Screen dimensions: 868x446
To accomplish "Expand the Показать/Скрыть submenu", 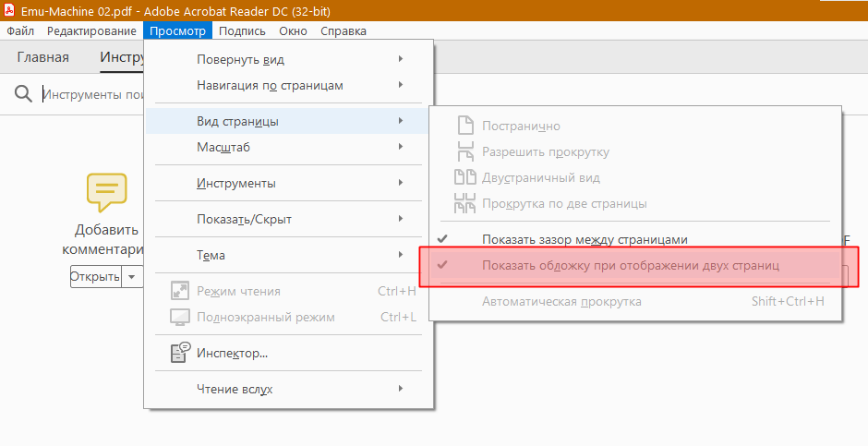I will [288, 219].
